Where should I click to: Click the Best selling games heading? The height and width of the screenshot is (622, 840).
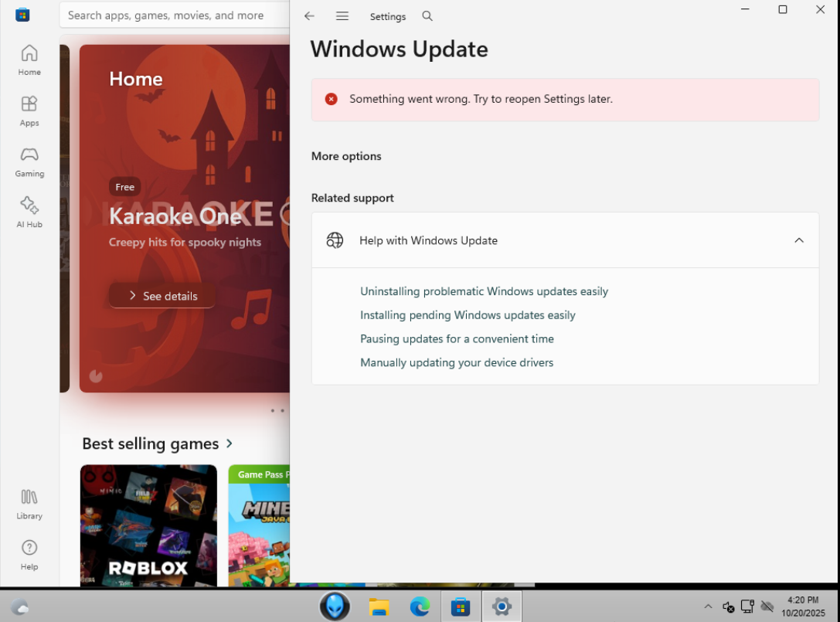point(151,444)
